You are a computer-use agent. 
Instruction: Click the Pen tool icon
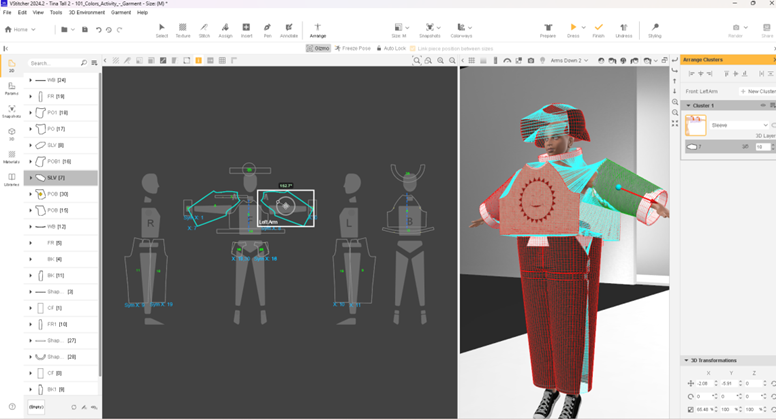coord(267,29)
